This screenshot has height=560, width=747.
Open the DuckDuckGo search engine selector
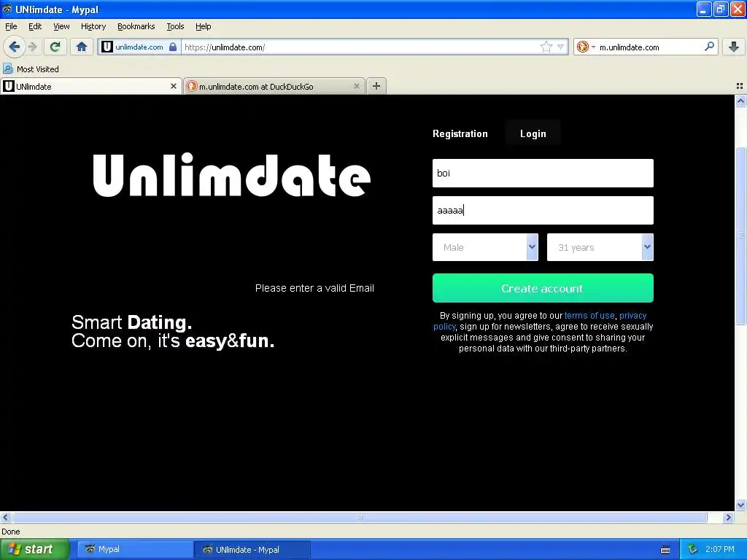coord(586,47)
